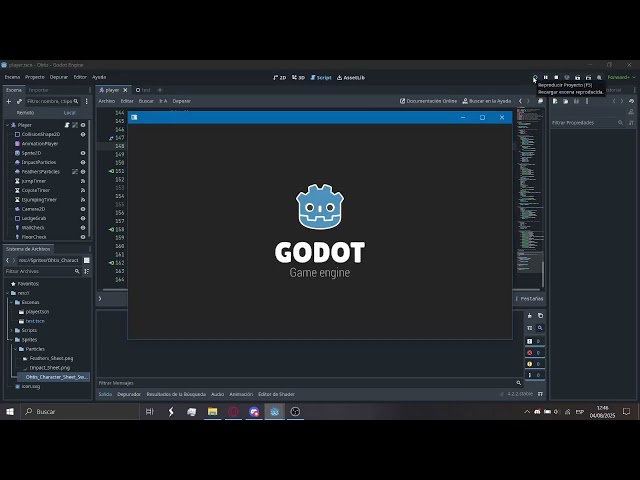
Task: Open the script attached to Player node
Action: pyautogui.click(x=67, y=125)
